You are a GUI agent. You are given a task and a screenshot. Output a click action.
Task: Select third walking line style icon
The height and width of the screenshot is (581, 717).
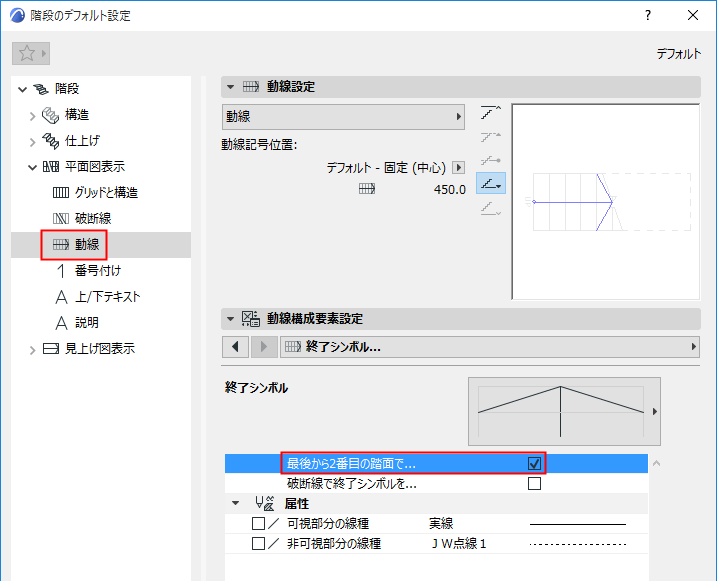click(x=491, y=160)
